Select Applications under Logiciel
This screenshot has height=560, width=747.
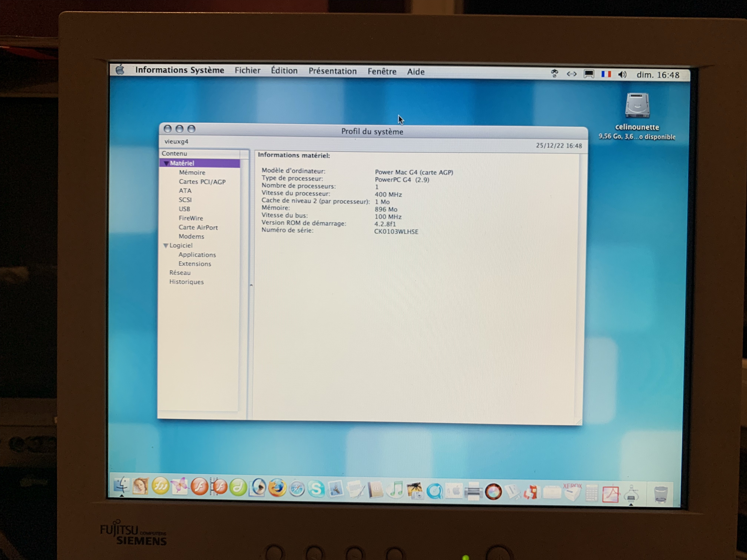pyautogui.click(x=197, y=254)
